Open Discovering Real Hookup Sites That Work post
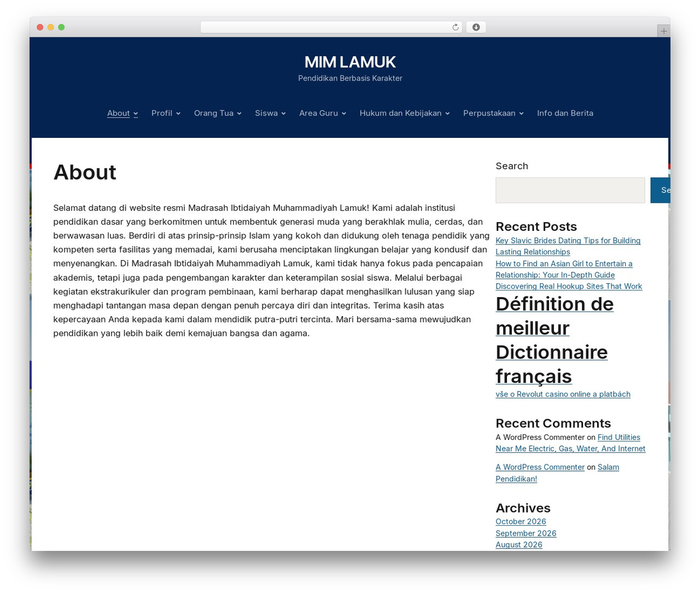Viewport: 700px width, 593px height. pyautogui.click(x=569, y=286)
